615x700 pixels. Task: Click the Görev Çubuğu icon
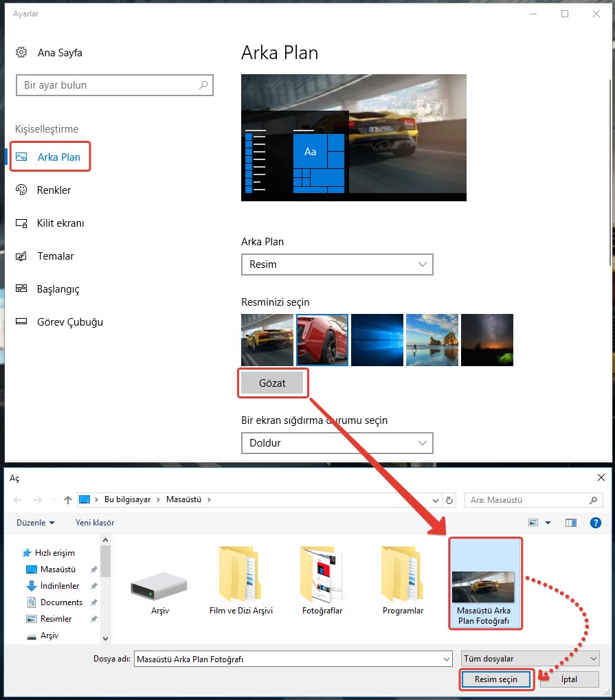point(21,322)
